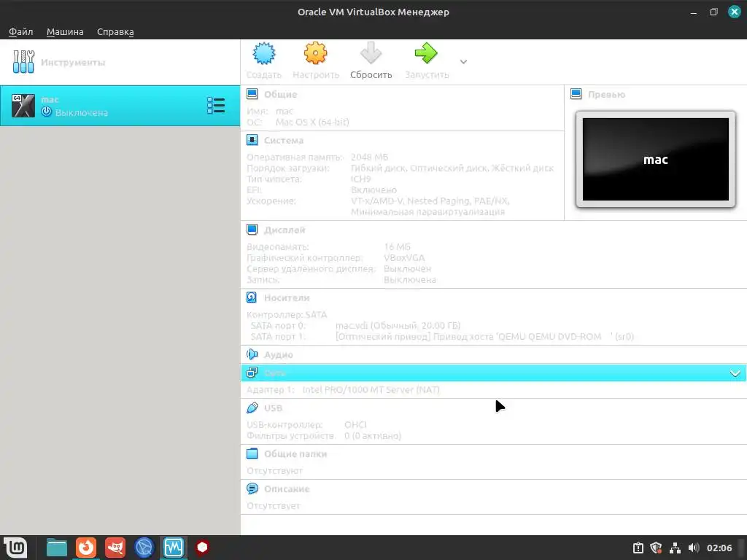Open the volume tray icon
The image size is (747, 560).
point(693,548)
